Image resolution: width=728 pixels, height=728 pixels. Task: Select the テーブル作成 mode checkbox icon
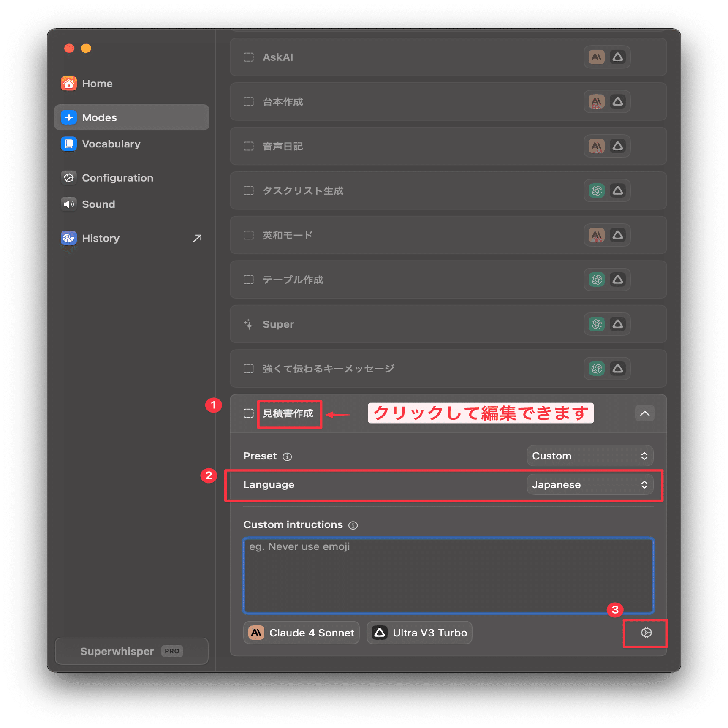249,280
